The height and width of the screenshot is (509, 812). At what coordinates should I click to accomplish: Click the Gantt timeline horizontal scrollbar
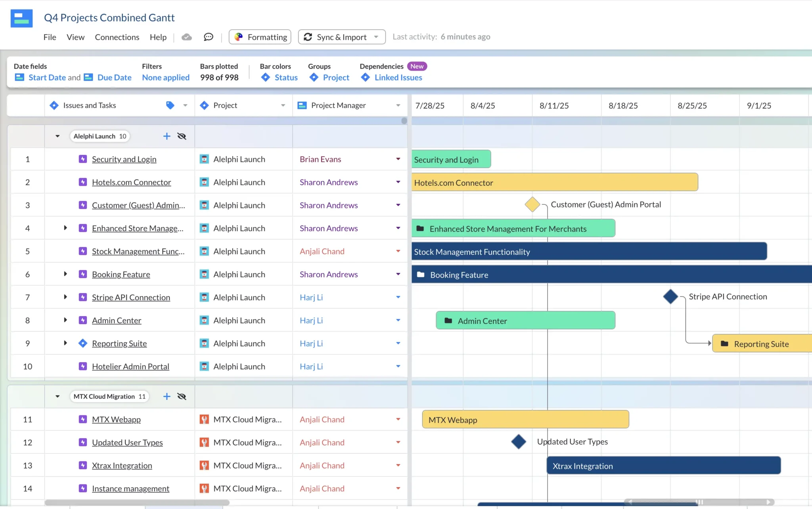click(699, 502)
